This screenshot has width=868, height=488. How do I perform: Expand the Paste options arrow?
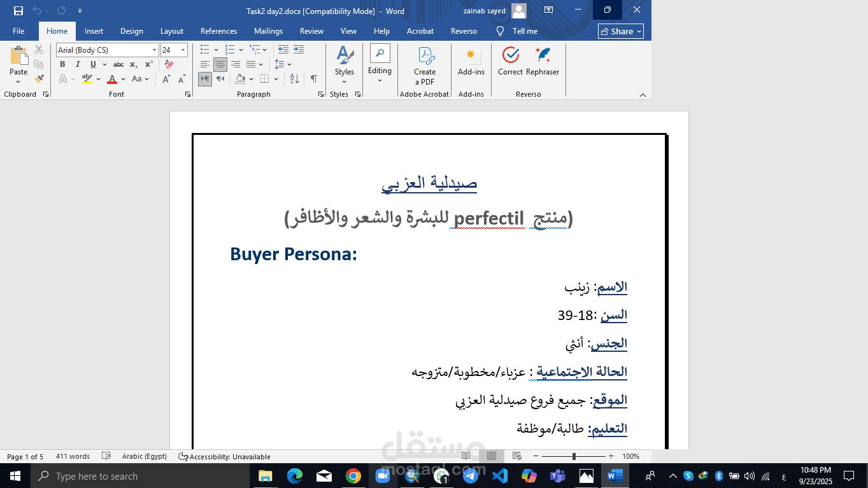[x=18, y=80]
